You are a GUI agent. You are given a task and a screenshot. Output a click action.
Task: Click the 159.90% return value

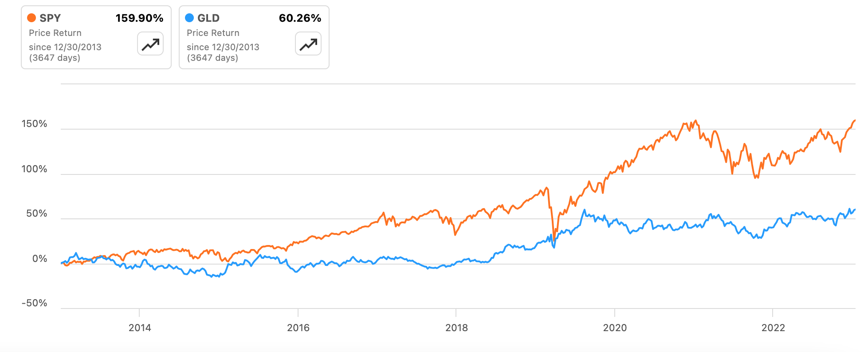point(139,18)
